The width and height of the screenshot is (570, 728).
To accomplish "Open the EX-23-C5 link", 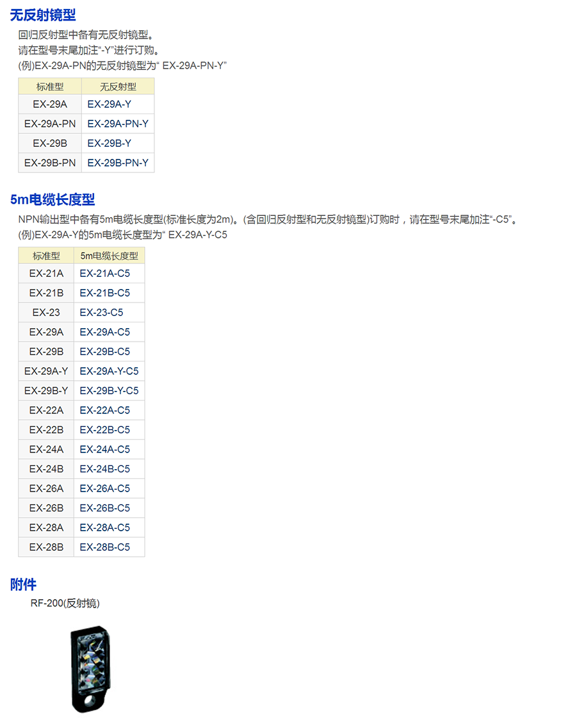I will click(x=101, y=313).
